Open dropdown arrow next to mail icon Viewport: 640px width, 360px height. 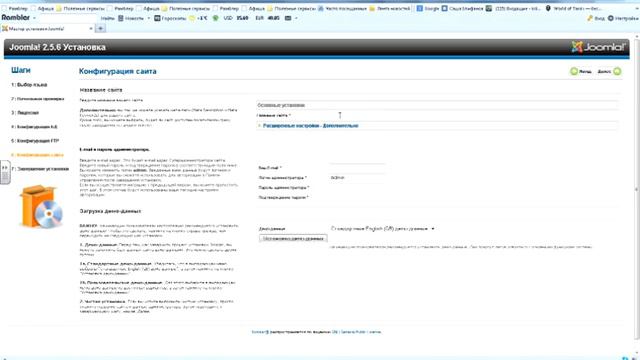pos(296,18)
